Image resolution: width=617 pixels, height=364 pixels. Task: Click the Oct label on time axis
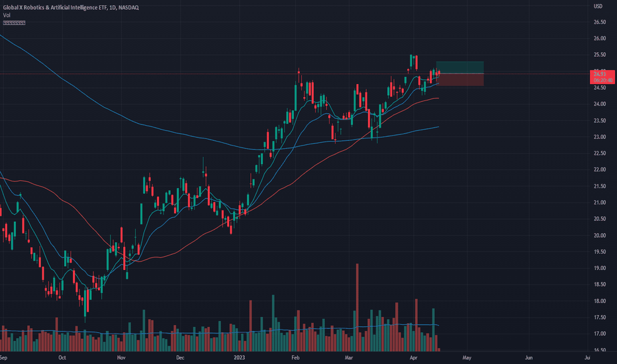click(x=62, y=357)
